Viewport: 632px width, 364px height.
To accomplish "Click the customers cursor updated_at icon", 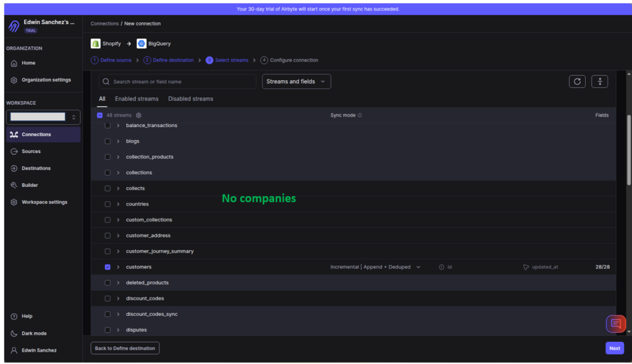I will pos(526,267).
